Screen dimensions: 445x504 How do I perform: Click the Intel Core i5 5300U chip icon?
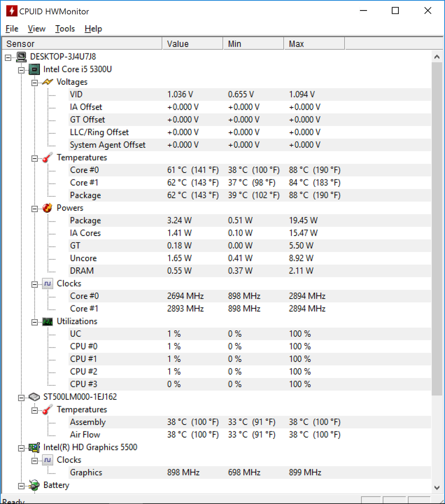[34, 69]
